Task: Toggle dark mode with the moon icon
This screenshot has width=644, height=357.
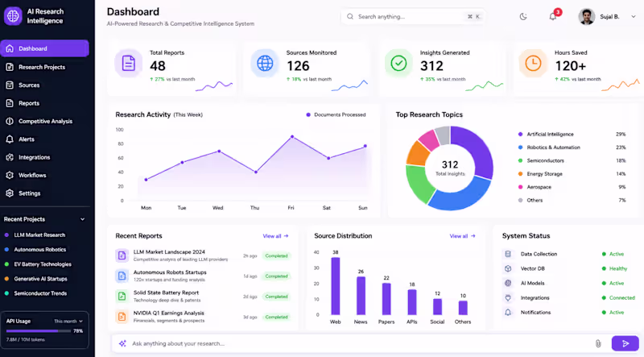Action: (x=522, y=16)
